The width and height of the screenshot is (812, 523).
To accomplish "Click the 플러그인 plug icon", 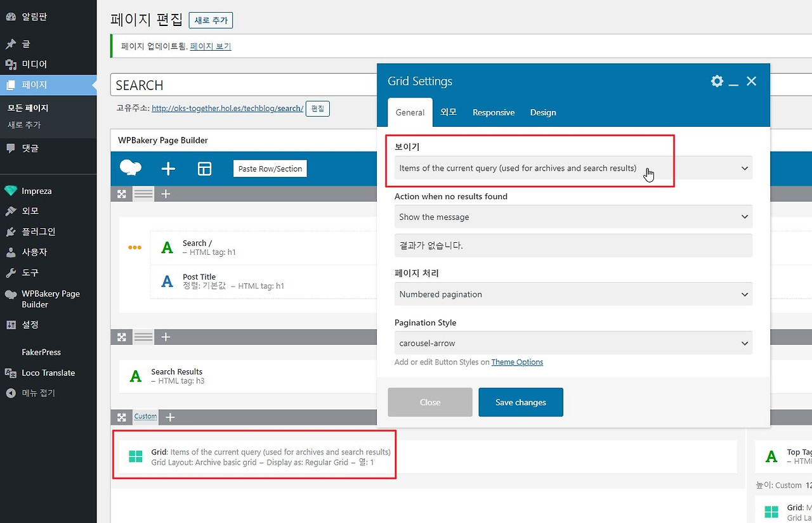I will [11, 231].
